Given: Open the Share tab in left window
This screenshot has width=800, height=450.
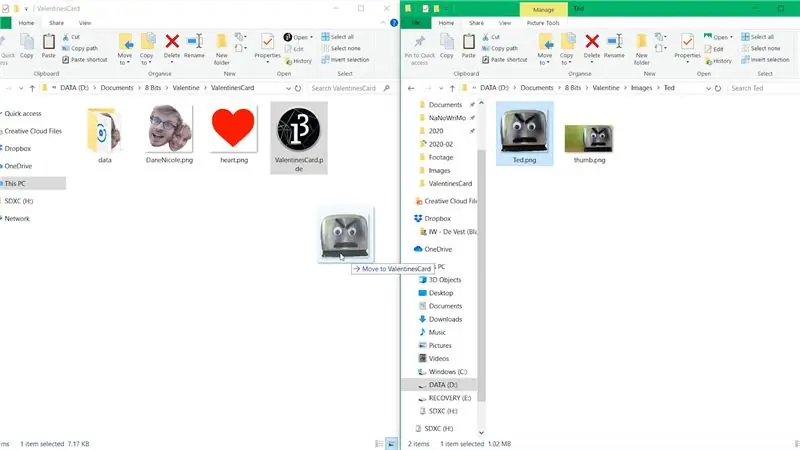Looking at the screenshot, I should click(x=56, y=23).
